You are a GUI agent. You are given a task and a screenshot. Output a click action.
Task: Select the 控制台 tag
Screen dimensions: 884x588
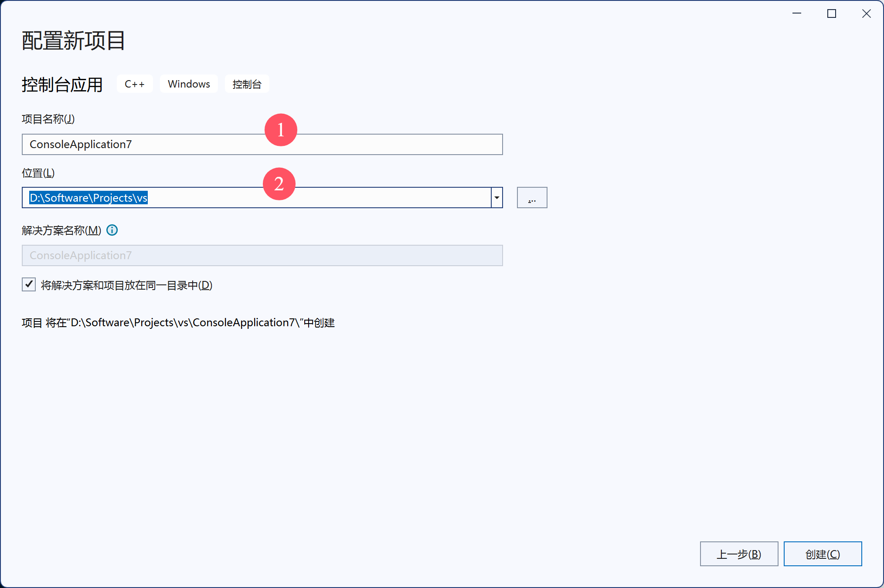(247, 84)
